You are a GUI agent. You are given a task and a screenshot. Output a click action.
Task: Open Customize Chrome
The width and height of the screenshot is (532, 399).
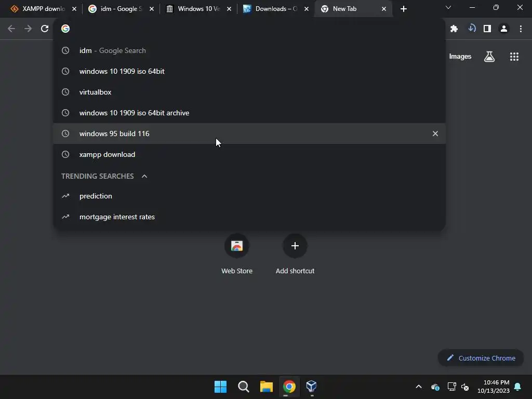(x=481, y=358)
